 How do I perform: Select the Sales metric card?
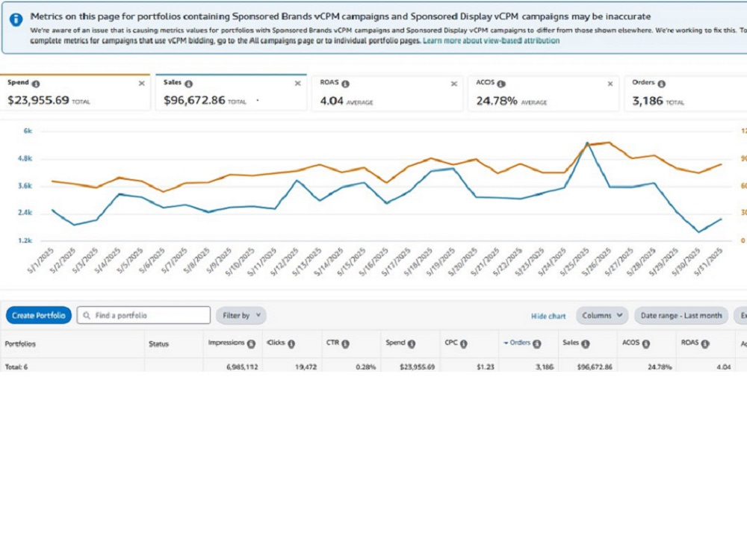pyautogui.click(x=231, y=93)
